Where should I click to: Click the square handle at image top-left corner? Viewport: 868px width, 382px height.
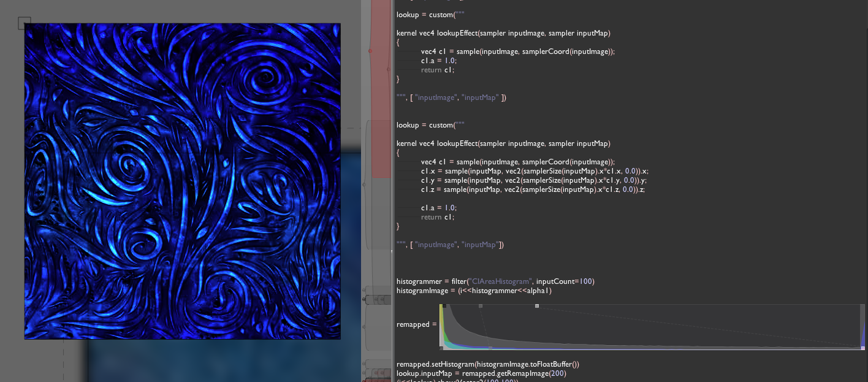click(x=24, y=23)
